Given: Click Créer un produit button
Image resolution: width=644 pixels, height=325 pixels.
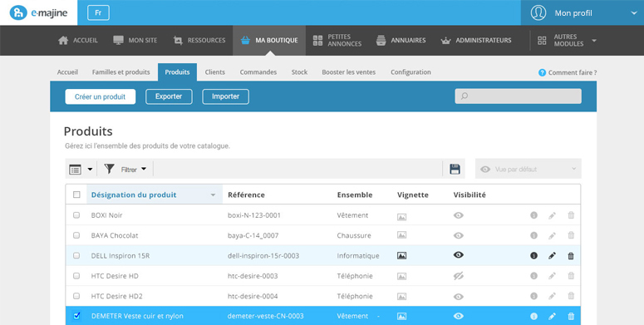Looking at the screenshot, I should click(x=101, y=96).
